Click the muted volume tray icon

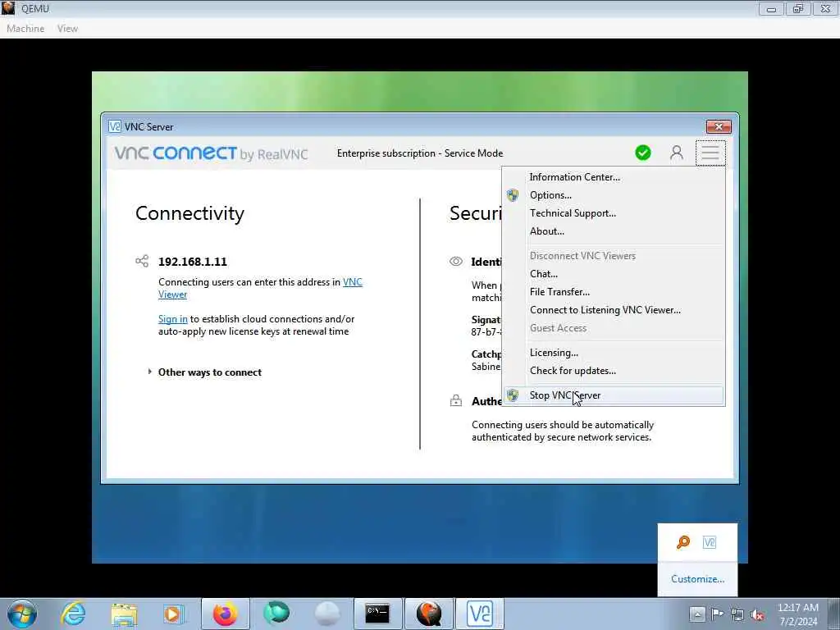pyautogui.click(x=757, y=614)
